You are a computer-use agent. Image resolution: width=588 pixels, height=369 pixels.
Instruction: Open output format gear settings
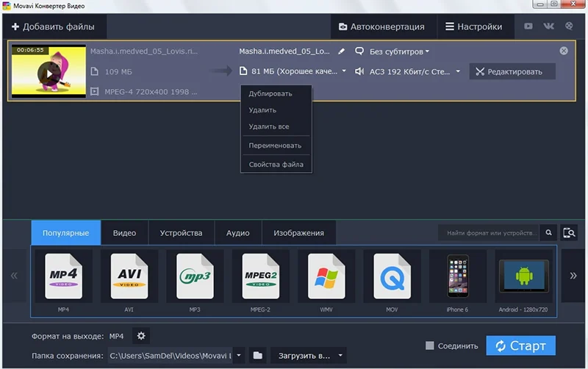coord(141,336)
